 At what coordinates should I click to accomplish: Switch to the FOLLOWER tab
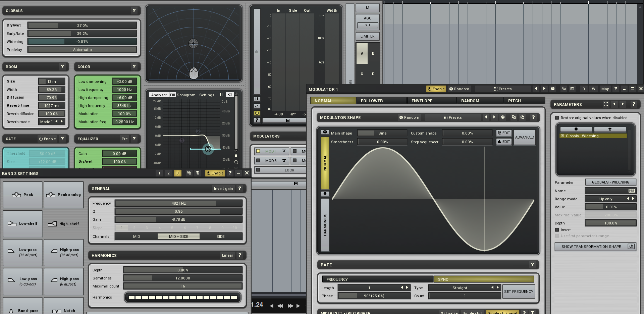[x=371, y=100]
